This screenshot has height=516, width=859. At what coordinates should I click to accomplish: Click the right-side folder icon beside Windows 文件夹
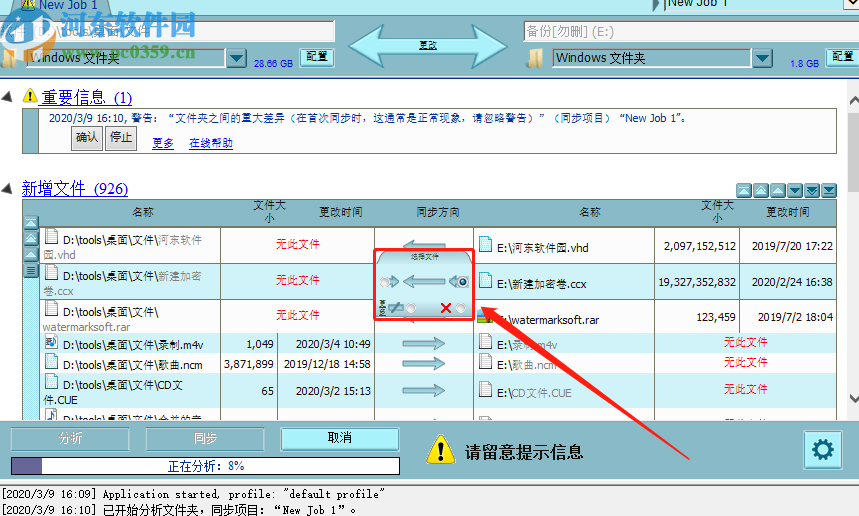[x=535, y=58]
